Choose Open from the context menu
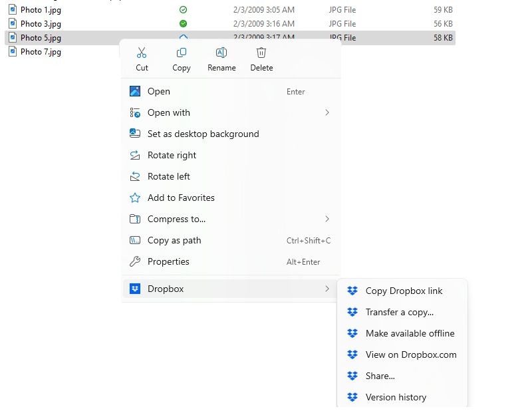Image resolution: width=532 pixels, height=415 pixels. pyautogui.click(x=231, y=91)
